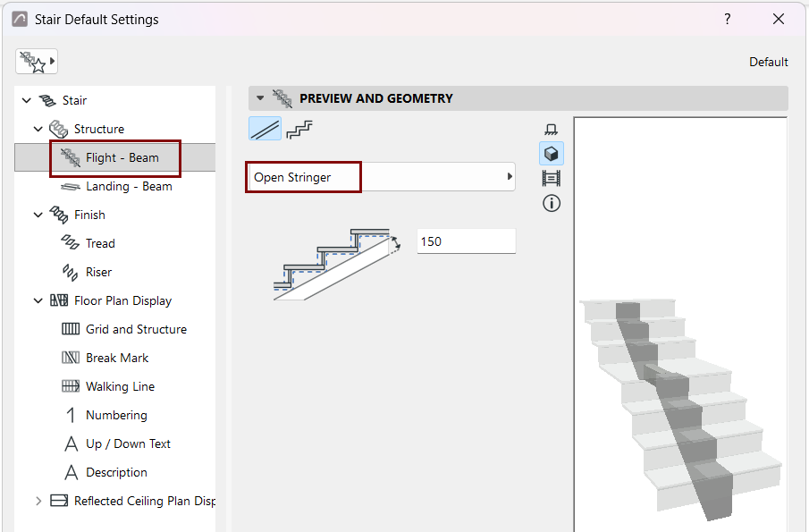Open the Open Stringer dropdown
Viewport: 809px width, 532px height.
380,177
